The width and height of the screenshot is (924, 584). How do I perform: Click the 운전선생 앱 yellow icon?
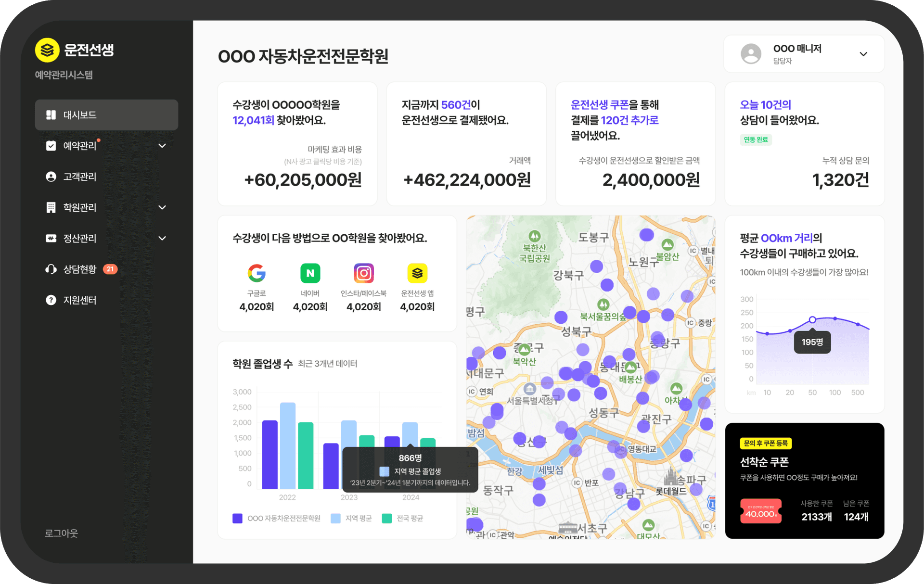417,273
